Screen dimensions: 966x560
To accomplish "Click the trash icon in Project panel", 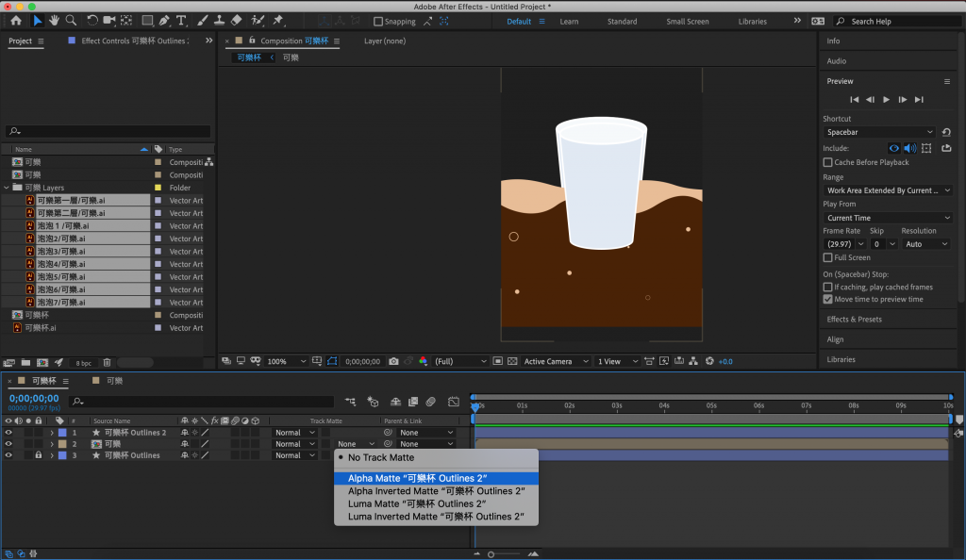I will pyautogui.click(x=107, y=362).
